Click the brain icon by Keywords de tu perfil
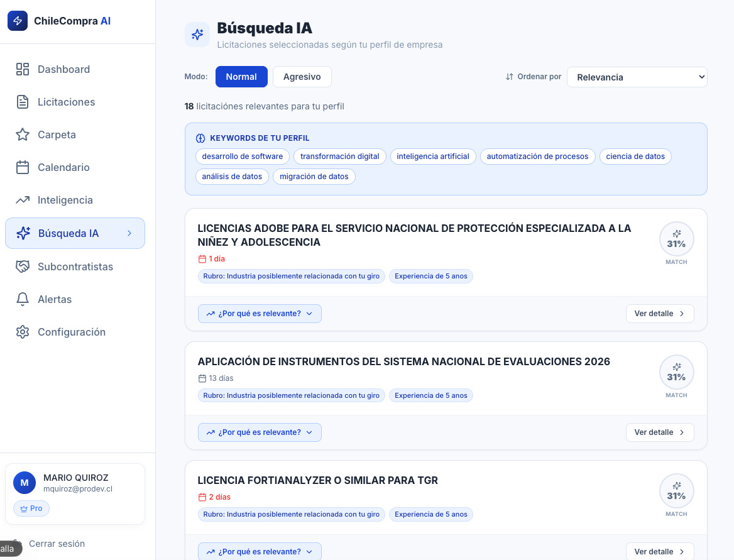Viewport: 734px width, 560px height. (x=200, y=138)
